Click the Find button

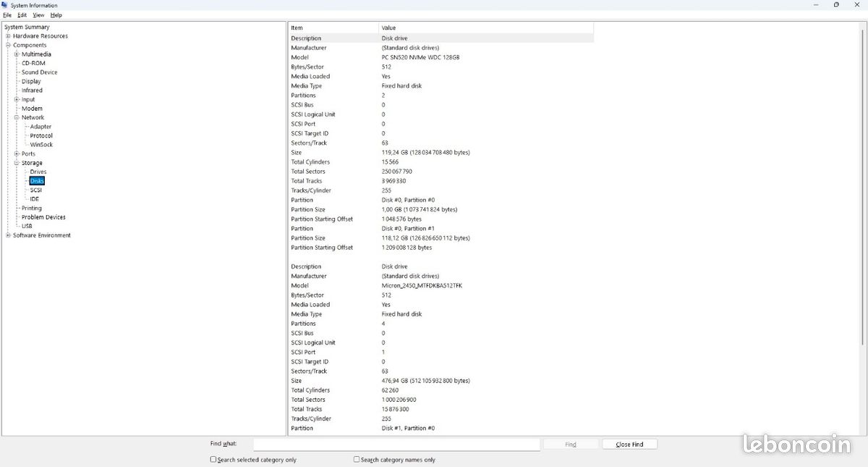tap(571, 445)
